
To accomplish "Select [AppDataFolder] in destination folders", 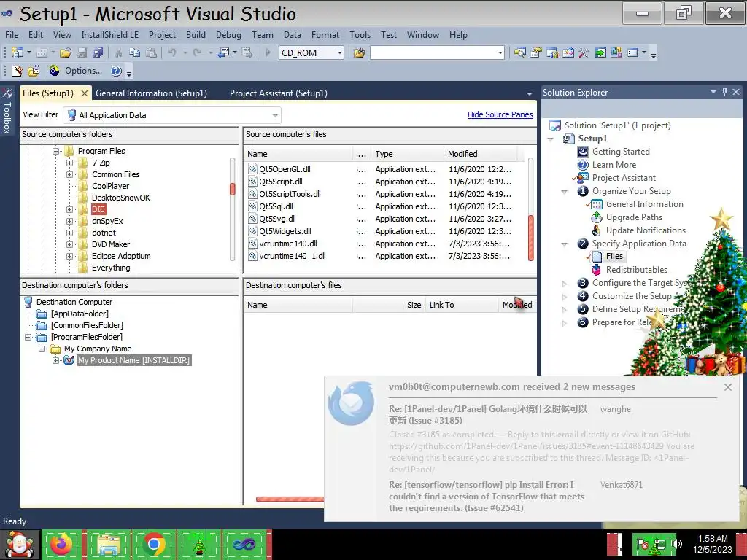I will pos(80,314).
